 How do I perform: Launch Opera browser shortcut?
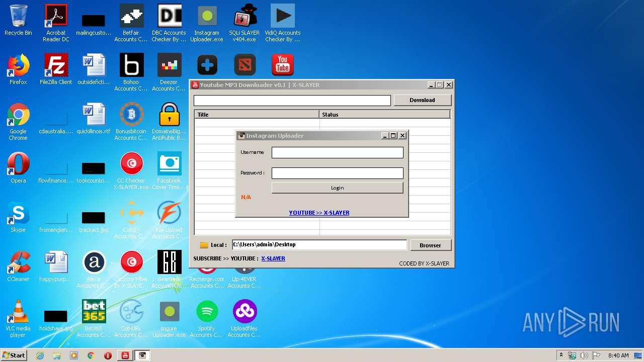point(18,168)
